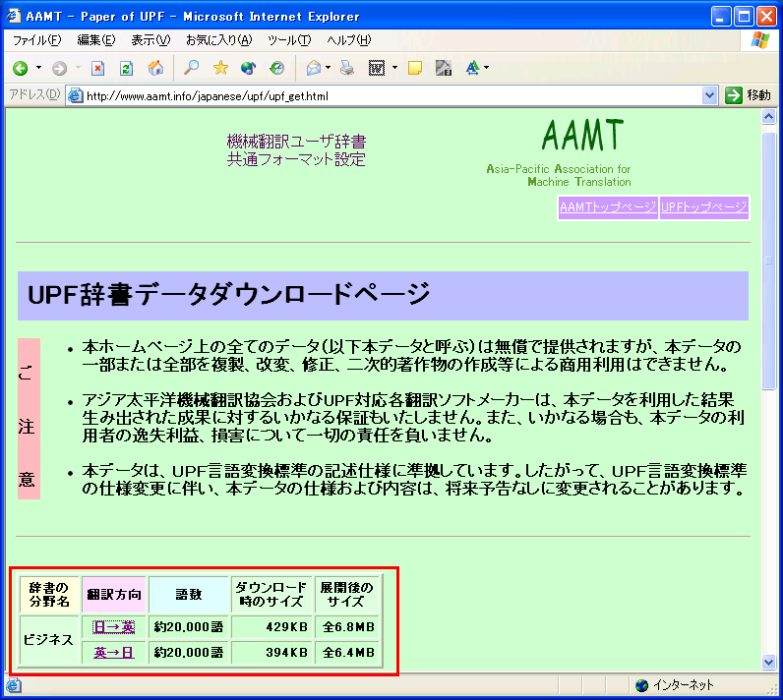Open Favorites star icon
Viewport: 783px width, 700px height.
click(220, 68)
